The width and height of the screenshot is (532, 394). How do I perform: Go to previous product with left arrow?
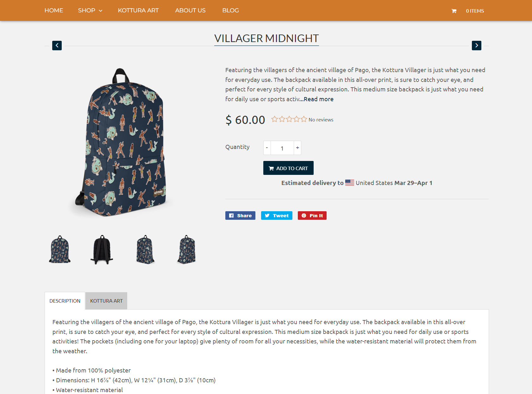(x=57, y=46)
